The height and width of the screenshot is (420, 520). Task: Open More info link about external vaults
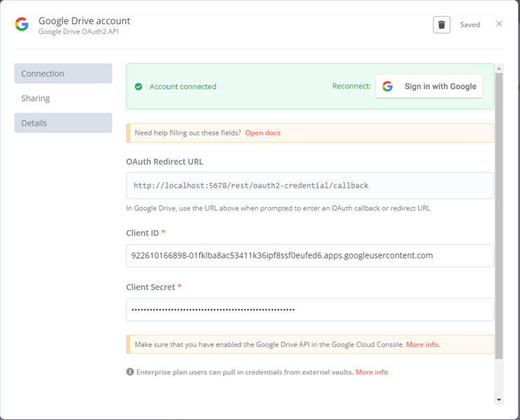371,372
